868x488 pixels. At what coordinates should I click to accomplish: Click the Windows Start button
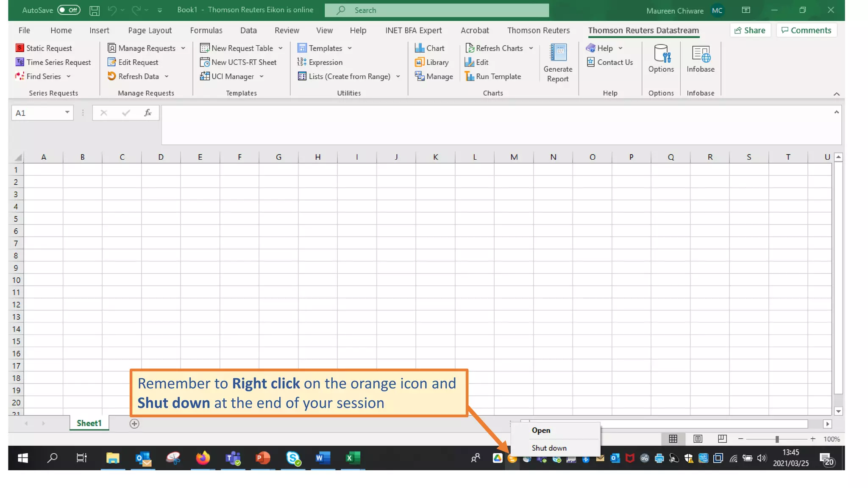tap(23, 458)
